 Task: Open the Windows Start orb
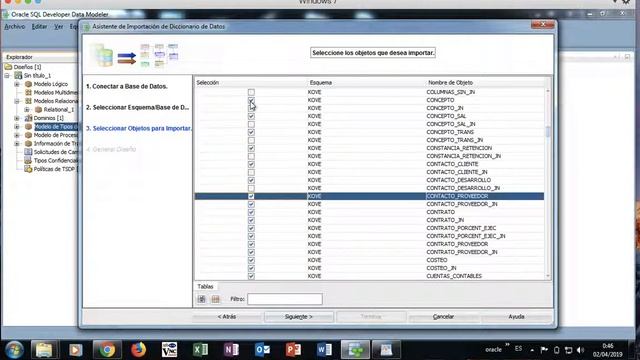pos(15,350)
